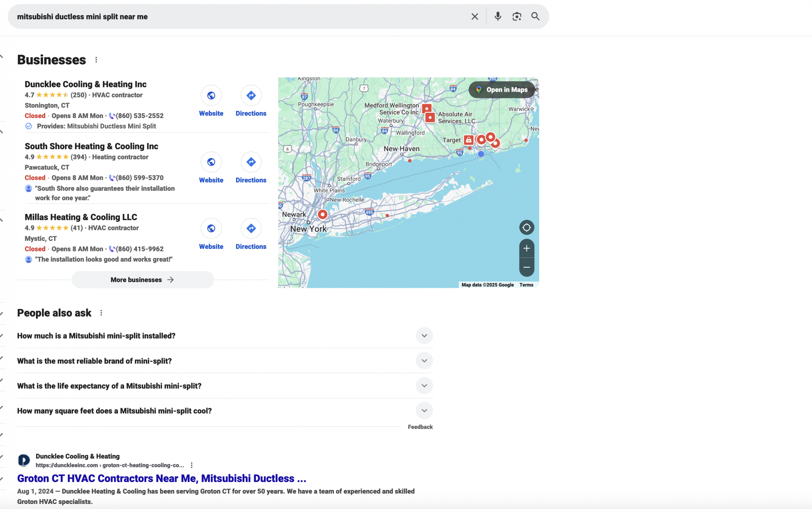The height and width of the screenshot is (509, 812).
Task: Open in Maps button on map
Action: click(501, 90)
